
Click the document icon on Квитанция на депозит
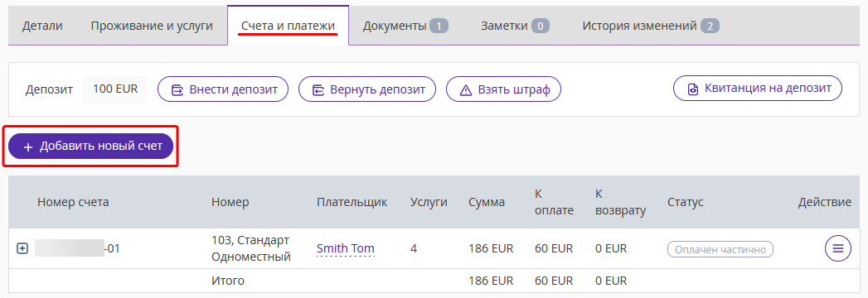(x=692, y=89)
